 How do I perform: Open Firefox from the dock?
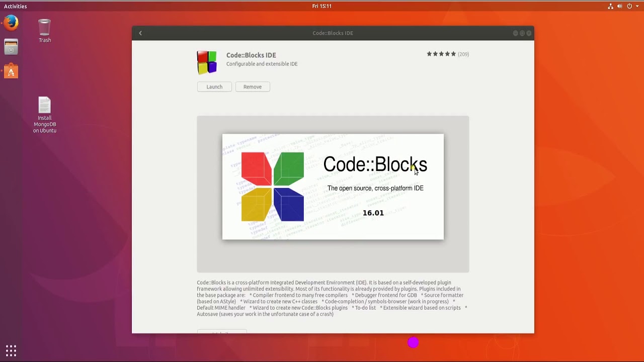tap(11, 23)
